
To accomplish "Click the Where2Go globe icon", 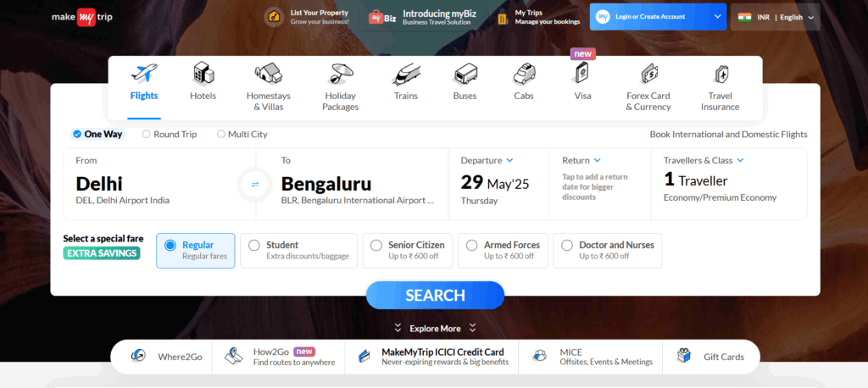I will point(138,356).
